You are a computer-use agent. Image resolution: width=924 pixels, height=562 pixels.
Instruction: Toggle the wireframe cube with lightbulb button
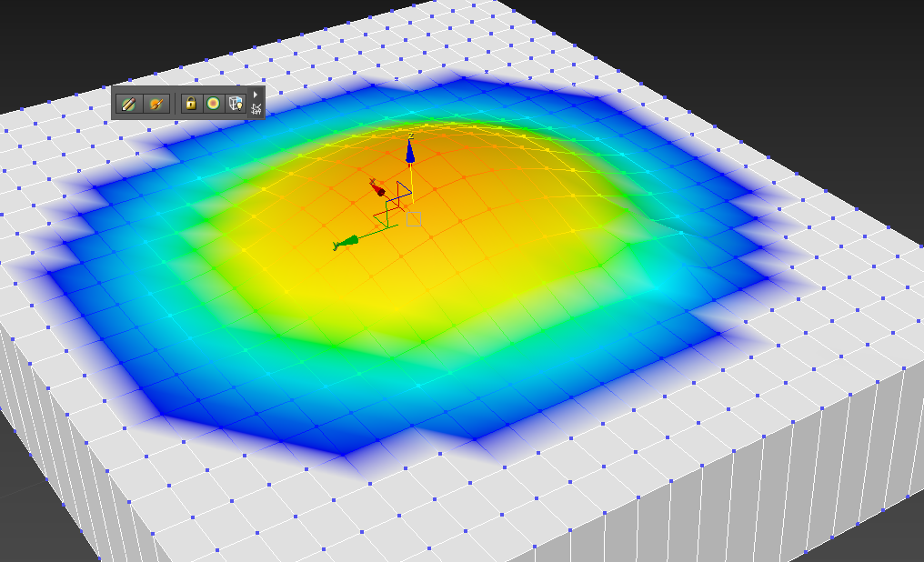[236, 104]
